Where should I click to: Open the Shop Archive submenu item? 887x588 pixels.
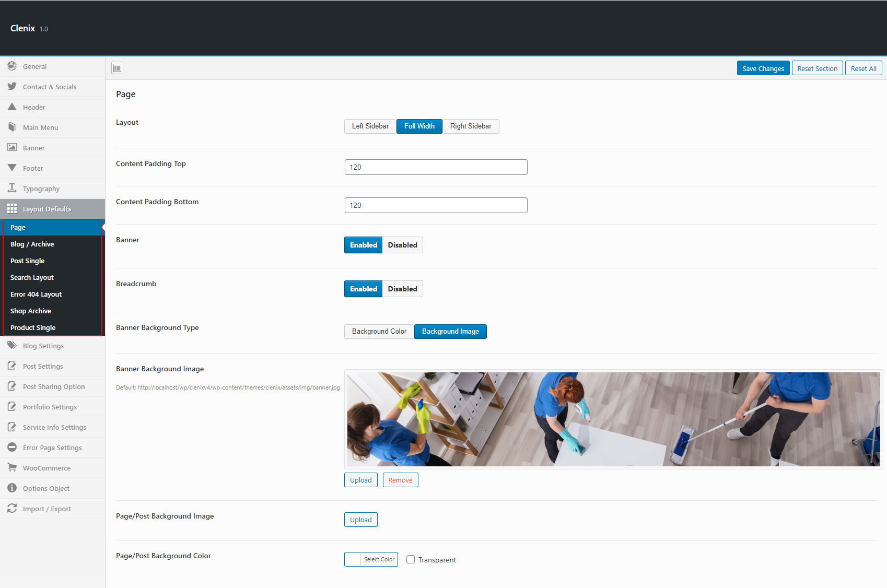tap(52, 311)
